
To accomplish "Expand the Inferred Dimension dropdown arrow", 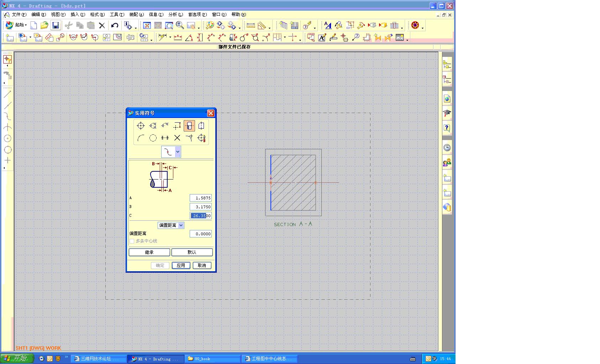I will tap(170, 37).
